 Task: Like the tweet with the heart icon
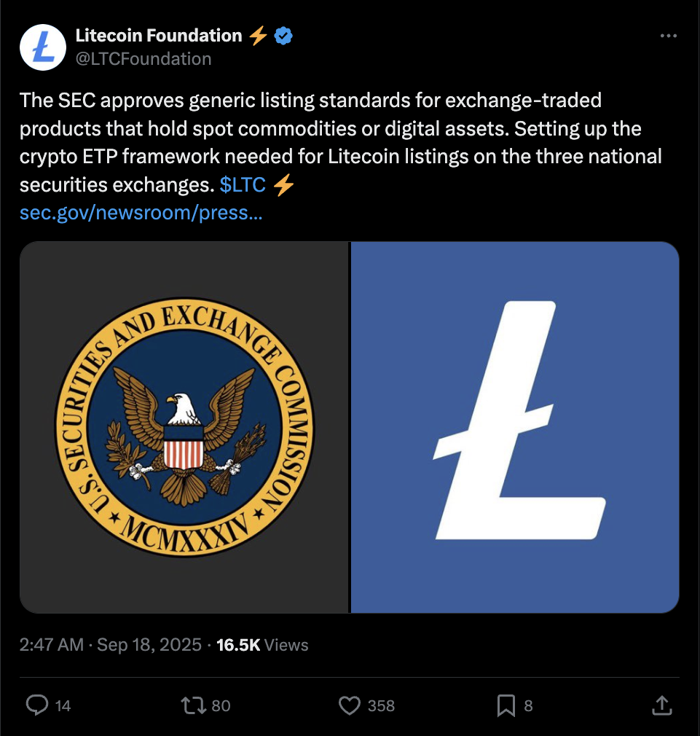tap(350, 705)
